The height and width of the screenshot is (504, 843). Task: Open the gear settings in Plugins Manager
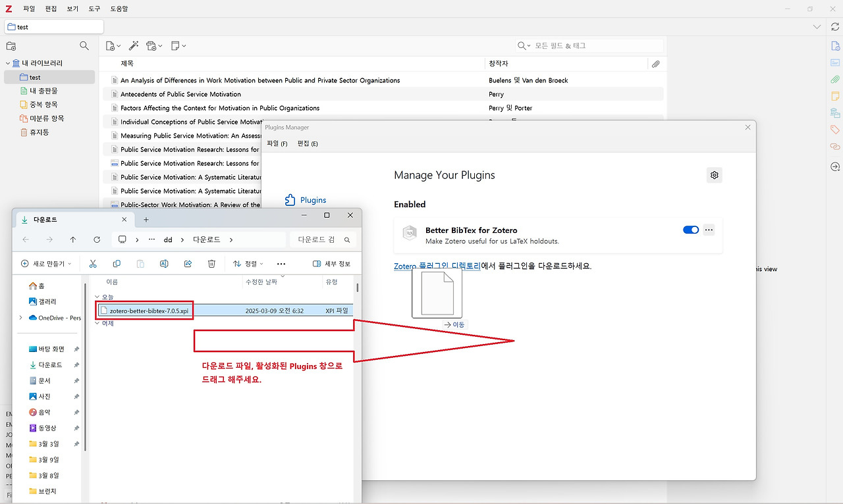pos(715,175)
